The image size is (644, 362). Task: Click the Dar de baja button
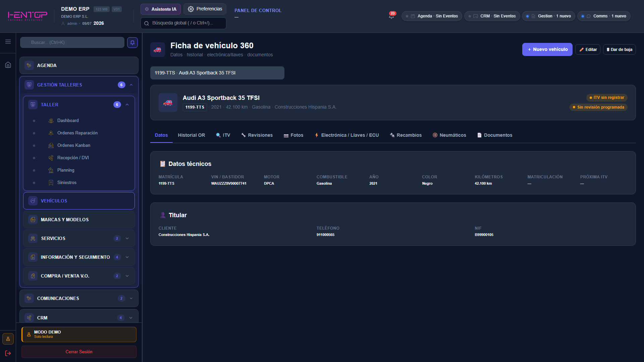click(x=620, y=50)
